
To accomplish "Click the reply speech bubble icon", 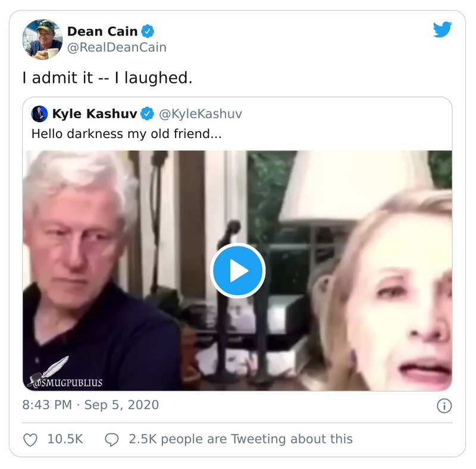I will [x=112, y=439].
